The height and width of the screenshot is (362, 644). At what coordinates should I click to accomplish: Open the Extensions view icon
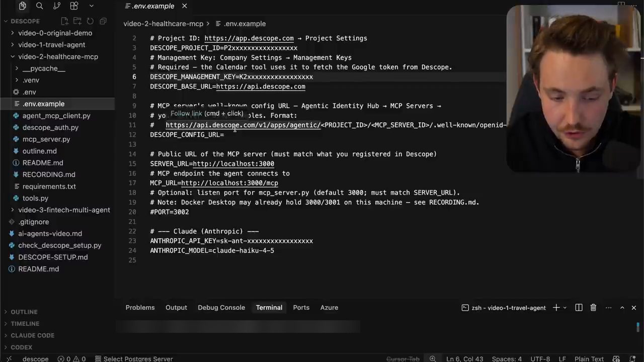[x=74, y=6]
